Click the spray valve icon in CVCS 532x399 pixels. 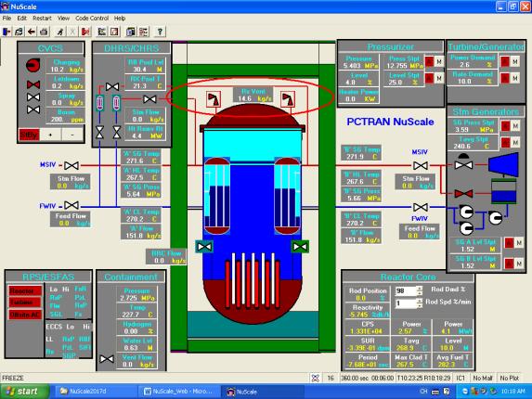(x=33, y=97)
